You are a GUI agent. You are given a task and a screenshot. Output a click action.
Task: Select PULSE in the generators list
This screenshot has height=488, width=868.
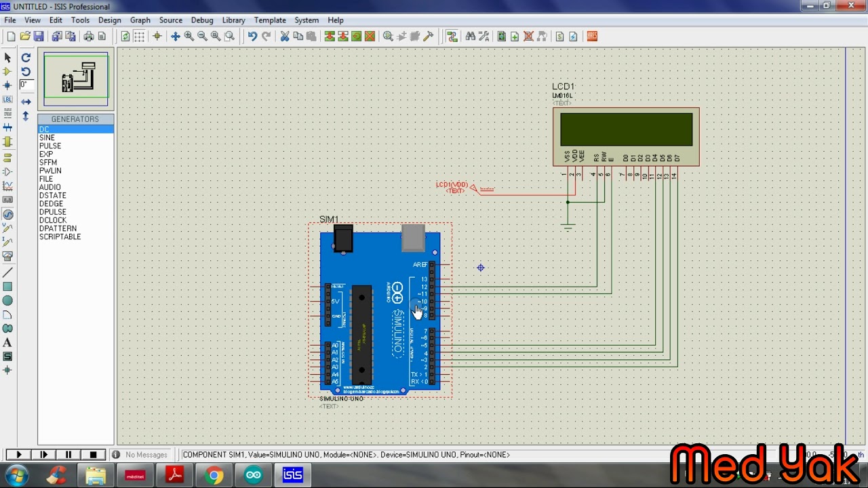point(50,146)
